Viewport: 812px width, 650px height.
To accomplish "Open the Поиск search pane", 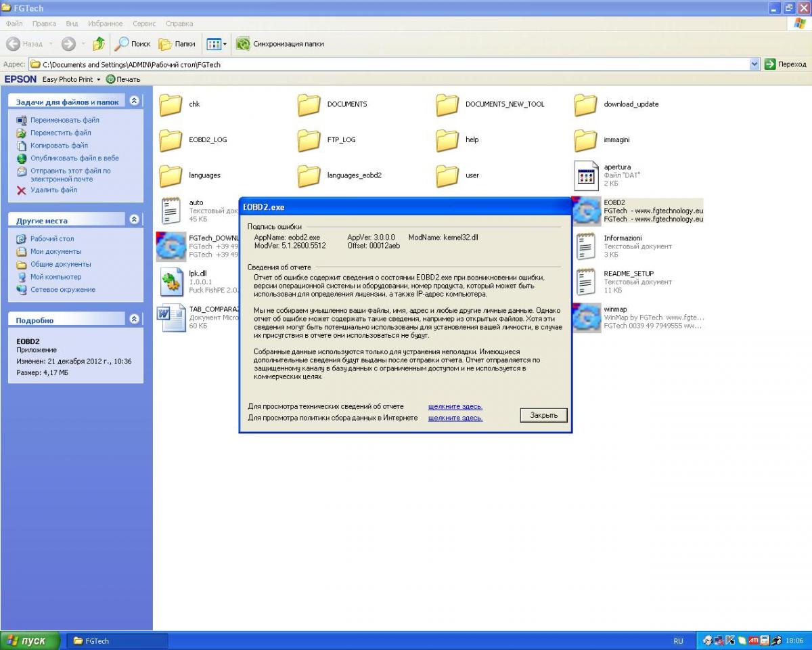I will [133, 44].
